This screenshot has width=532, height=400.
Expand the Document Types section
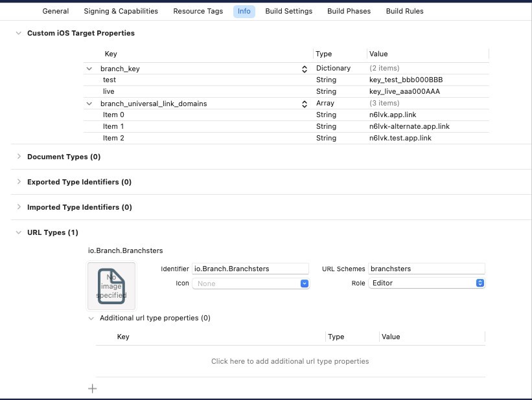tap(18, 157)
